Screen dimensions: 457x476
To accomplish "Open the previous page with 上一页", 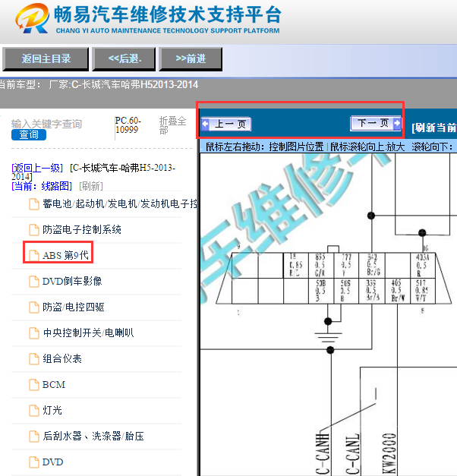I will tap(226, 125).
